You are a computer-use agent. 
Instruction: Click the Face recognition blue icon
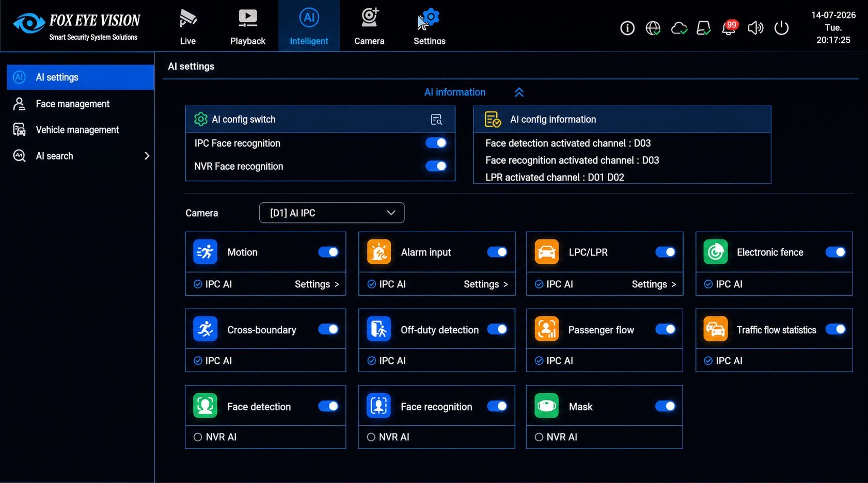(x=379, y=406)
